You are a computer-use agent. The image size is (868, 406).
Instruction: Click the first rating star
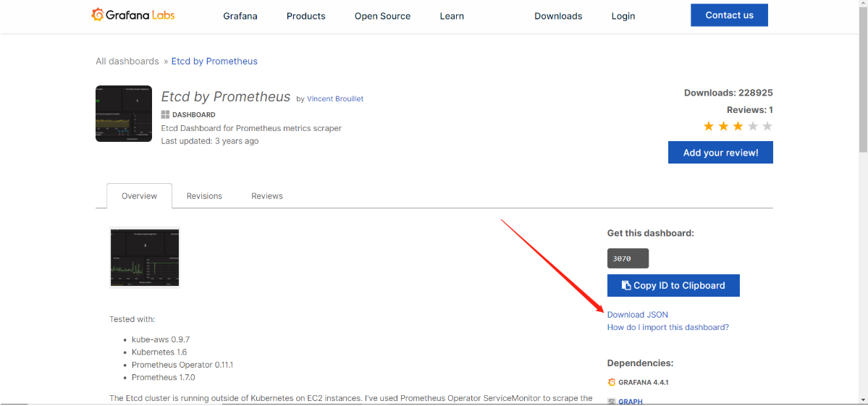click(x=709, y=127)
